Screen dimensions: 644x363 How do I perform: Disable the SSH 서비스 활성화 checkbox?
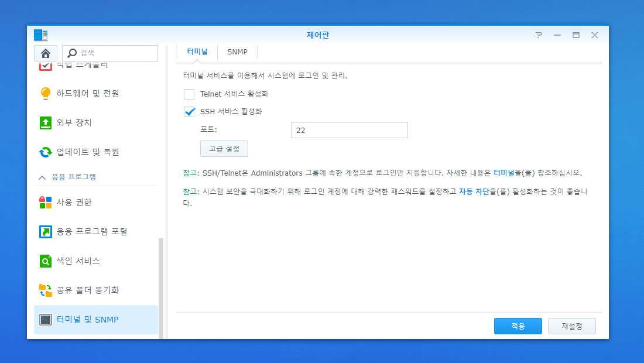189,112
